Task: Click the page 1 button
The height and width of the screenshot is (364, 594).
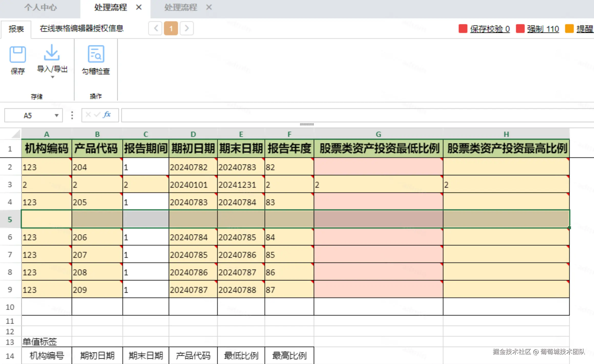Action: pos(171,28)
